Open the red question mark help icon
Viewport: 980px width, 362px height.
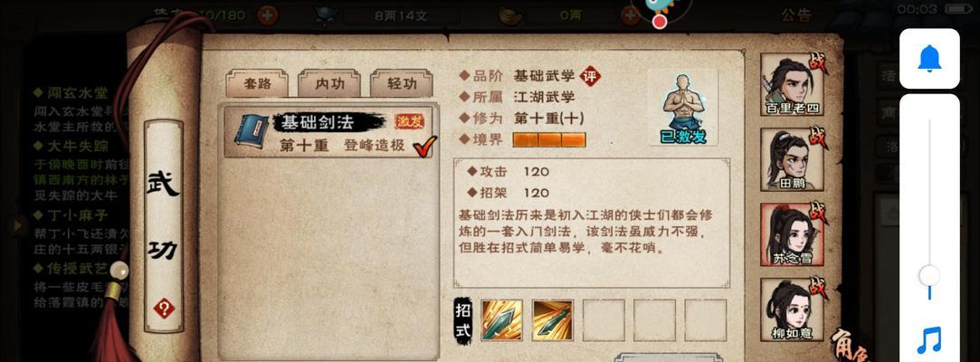(x=164, y=309)
